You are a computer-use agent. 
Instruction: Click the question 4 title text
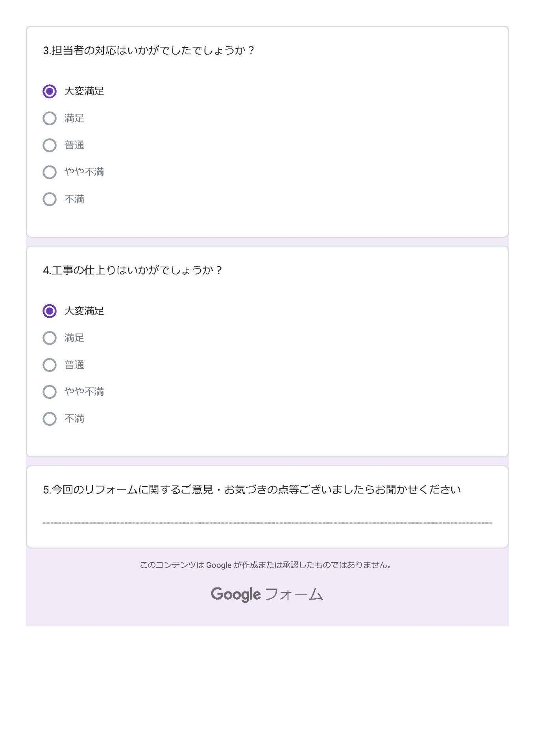pos(133,270)
